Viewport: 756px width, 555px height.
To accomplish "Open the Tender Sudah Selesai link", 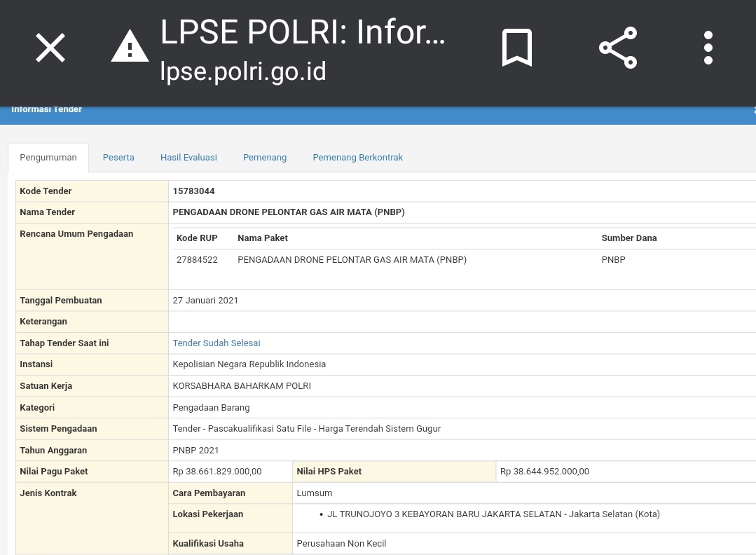I will coord(217,343).
